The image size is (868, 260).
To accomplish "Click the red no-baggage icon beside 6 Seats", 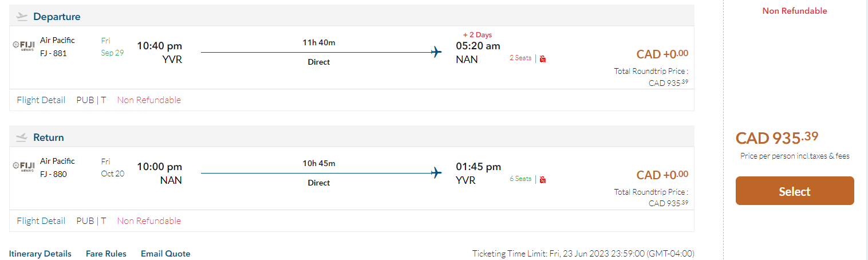I will pos(543,179).
